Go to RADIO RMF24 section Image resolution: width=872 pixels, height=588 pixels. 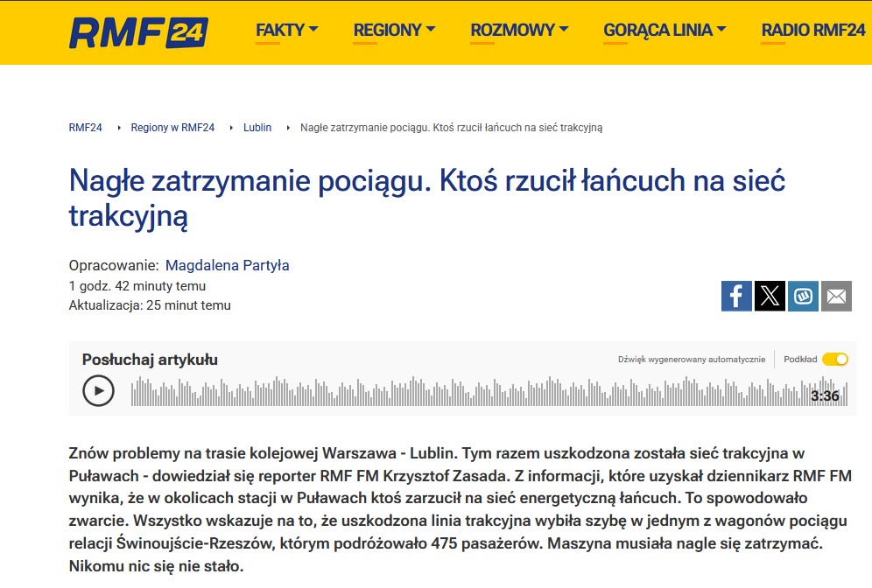point(813,30)
